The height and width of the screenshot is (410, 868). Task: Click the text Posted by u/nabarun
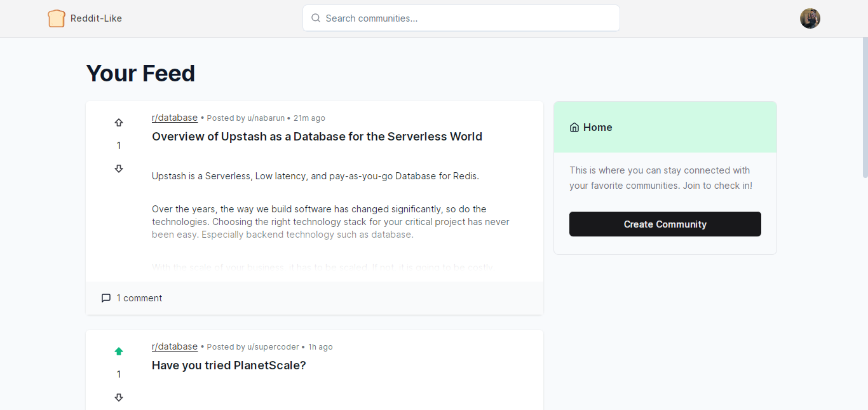coord(246,118)
